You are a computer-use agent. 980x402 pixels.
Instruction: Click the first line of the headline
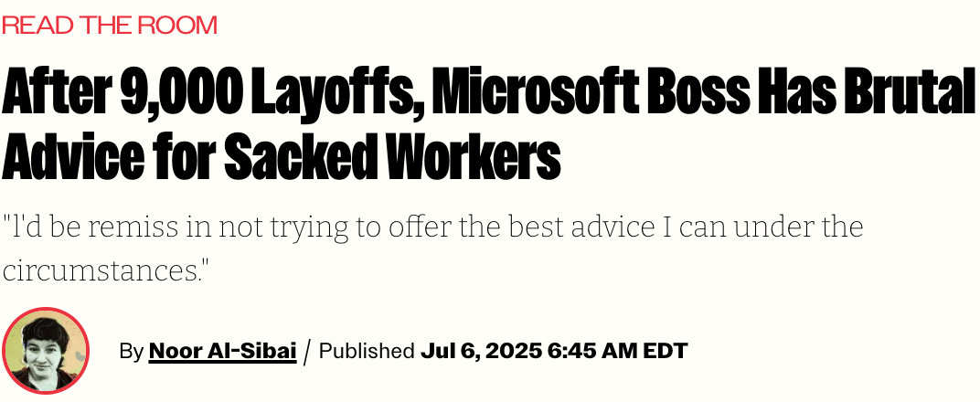click(489, 93)
